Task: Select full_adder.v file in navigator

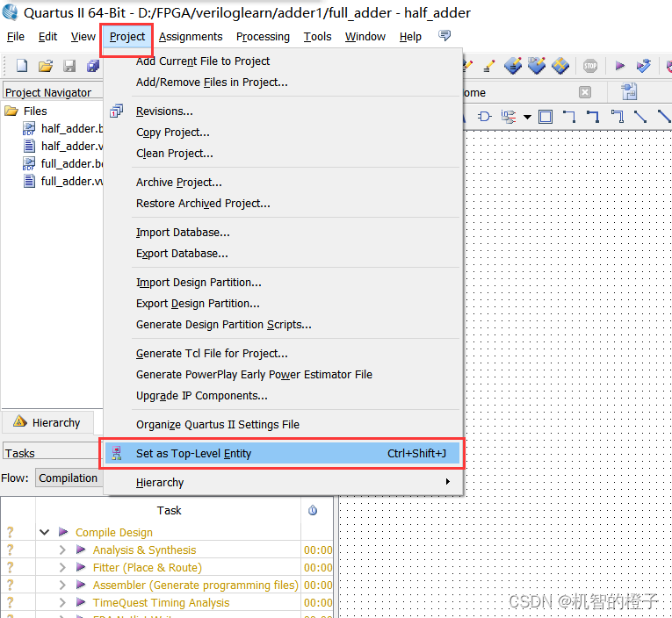Action: click(64, 181)
